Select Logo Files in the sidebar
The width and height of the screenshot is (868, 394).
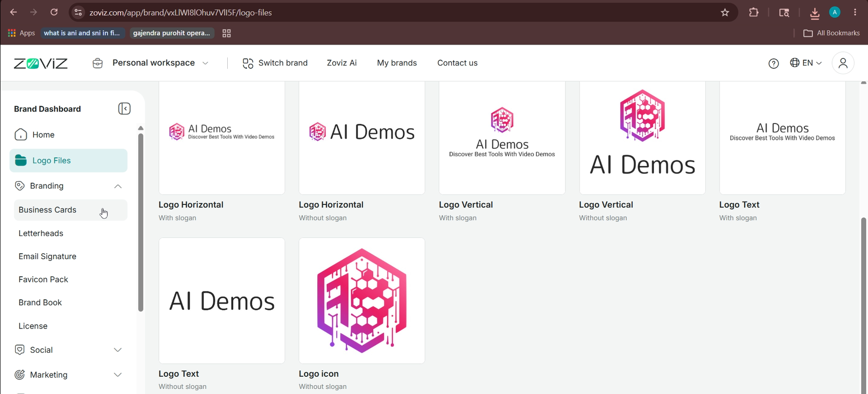(x=68, y=160)
